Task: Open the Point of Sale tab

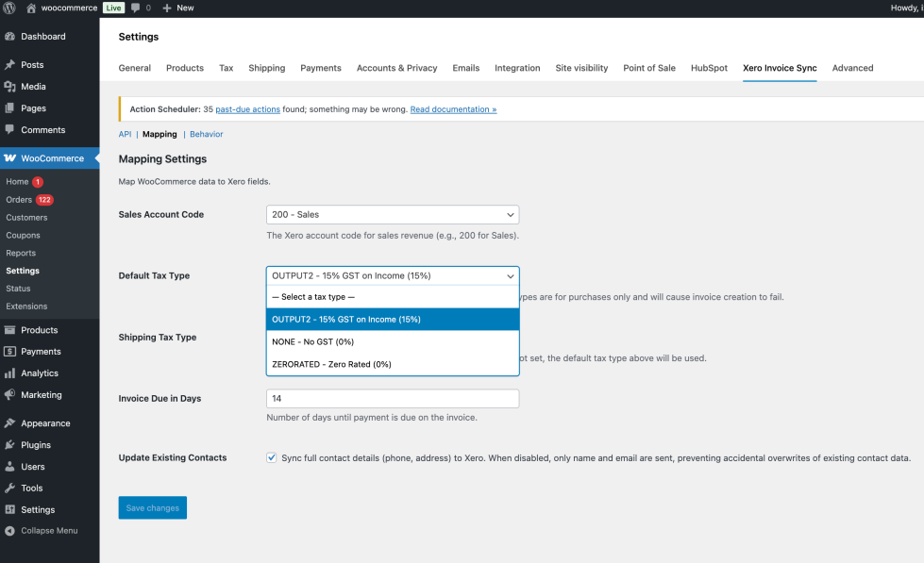Action: coord(649,68)
